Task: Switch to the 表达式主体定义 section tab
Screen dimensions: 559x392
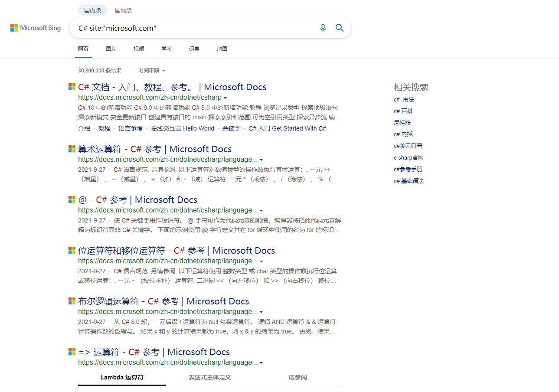Action: [x=210, y=377]
